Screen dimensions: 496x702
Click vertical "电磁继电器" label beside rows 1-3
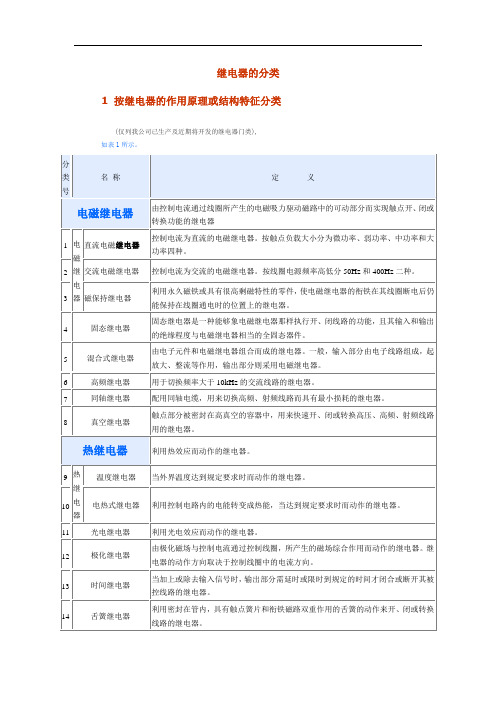coord(77,271)
